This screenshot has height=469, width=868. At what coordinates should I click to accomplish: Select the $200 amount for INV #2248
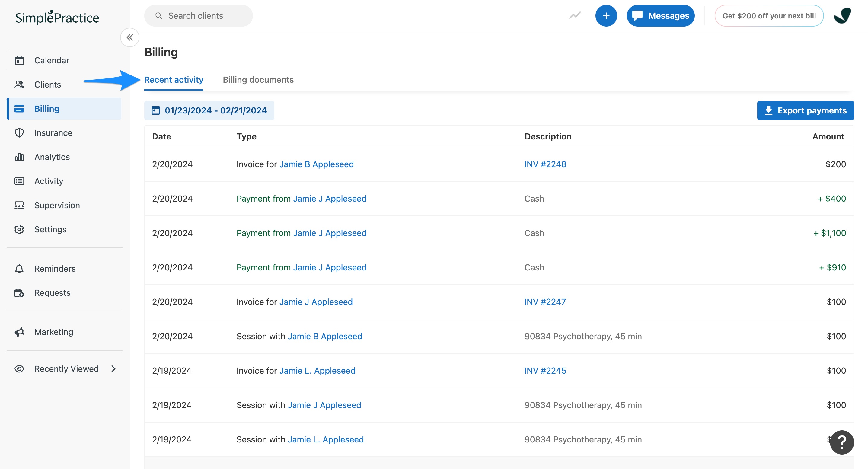836,164
